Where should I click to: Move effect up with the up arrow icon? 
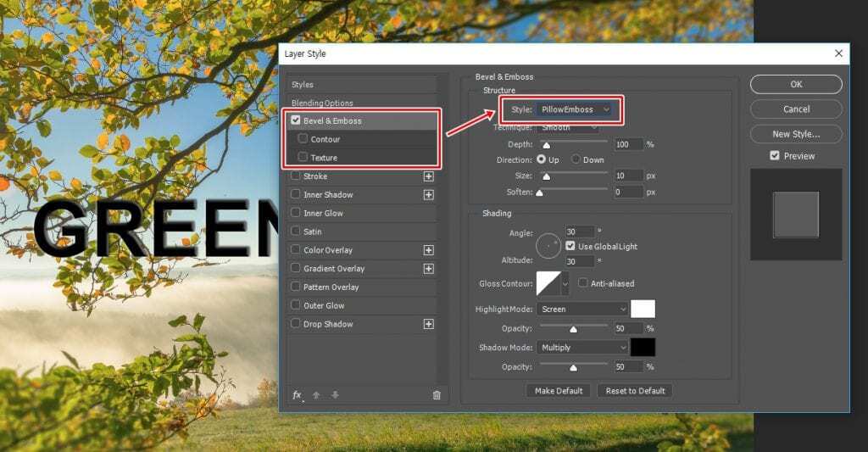tap(316, 395)
